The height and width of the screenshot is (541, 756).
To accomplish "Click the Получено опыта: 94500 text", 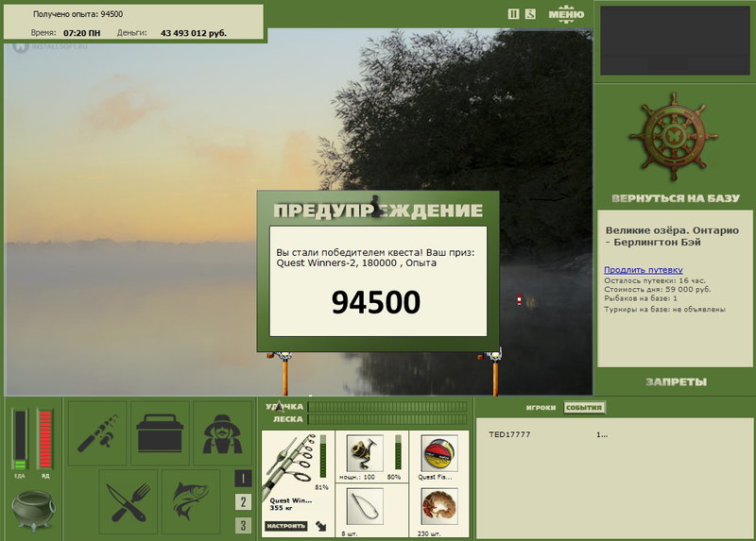I will (x=77, y=14).
